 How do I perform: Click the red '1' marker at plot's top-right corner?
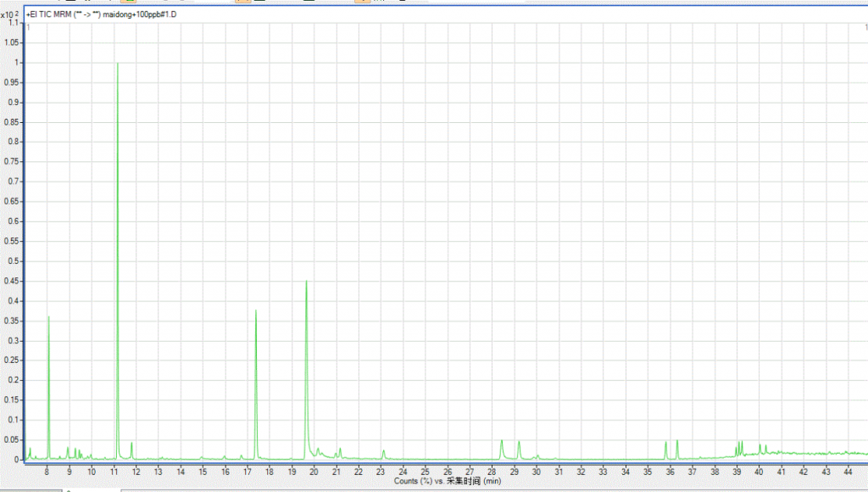click(856, 28)
